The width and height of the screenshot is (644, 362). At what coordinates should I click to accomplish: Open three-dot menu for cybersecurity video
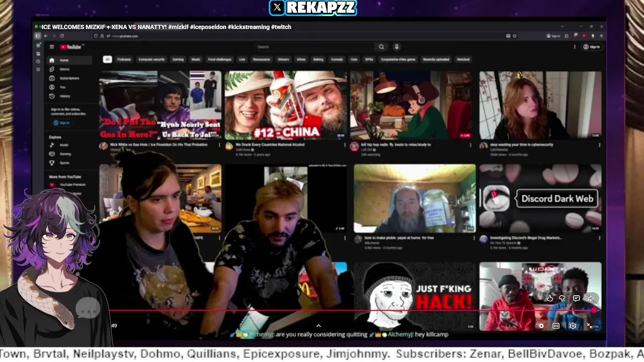(599, 145)
